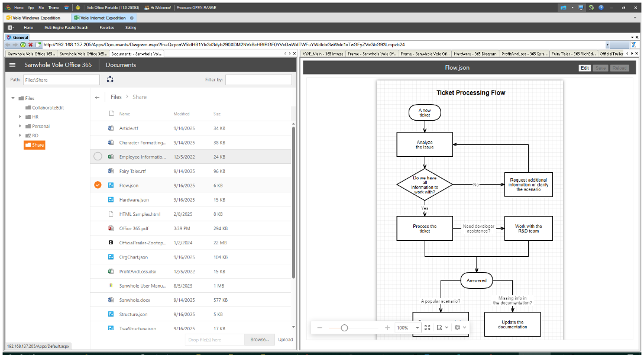Screen dimensions: 644x355
Task: Click the zoom in plus icon
Action: pos(387,327)
